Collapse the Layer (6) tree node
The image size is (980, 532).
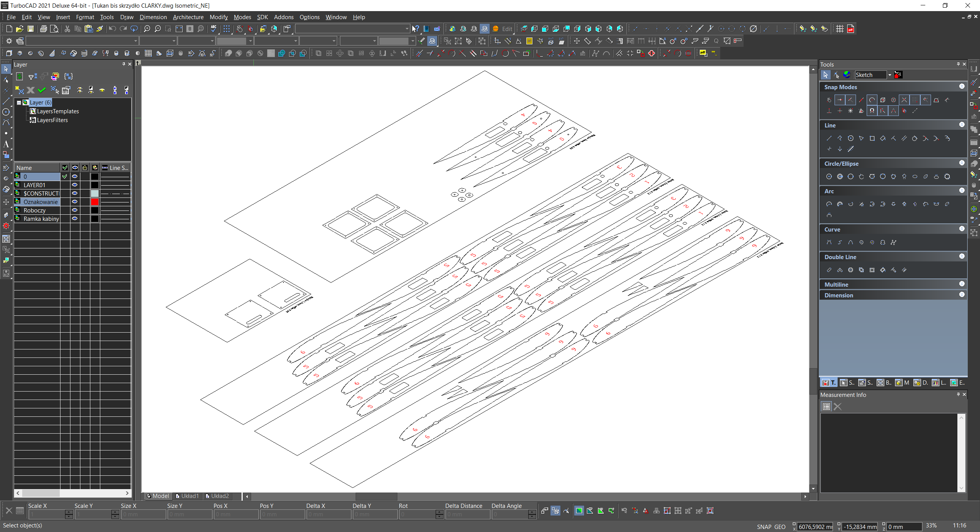tap(19, 103)
